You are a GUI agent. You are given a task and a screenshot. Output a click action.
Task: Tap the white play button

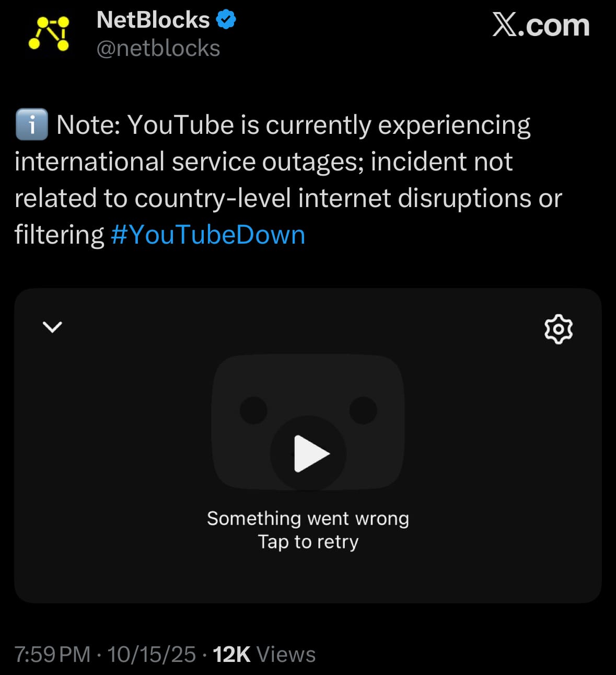tap(311, 453)
